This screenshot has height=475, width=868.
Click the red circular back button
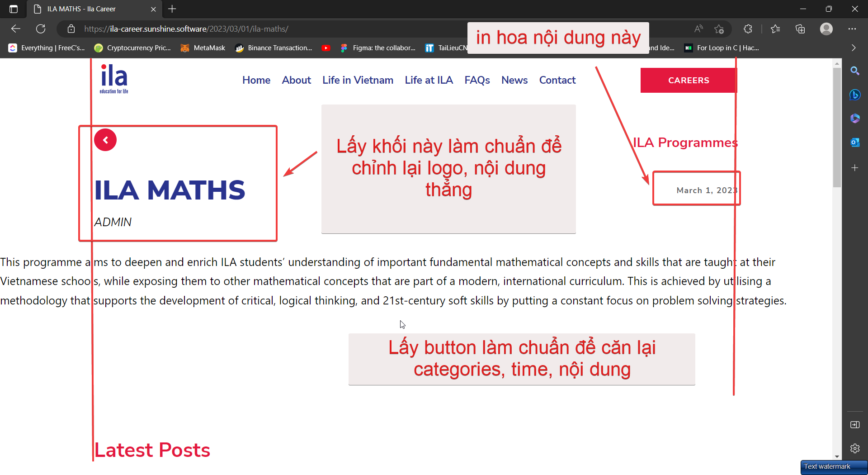point(105,140)
